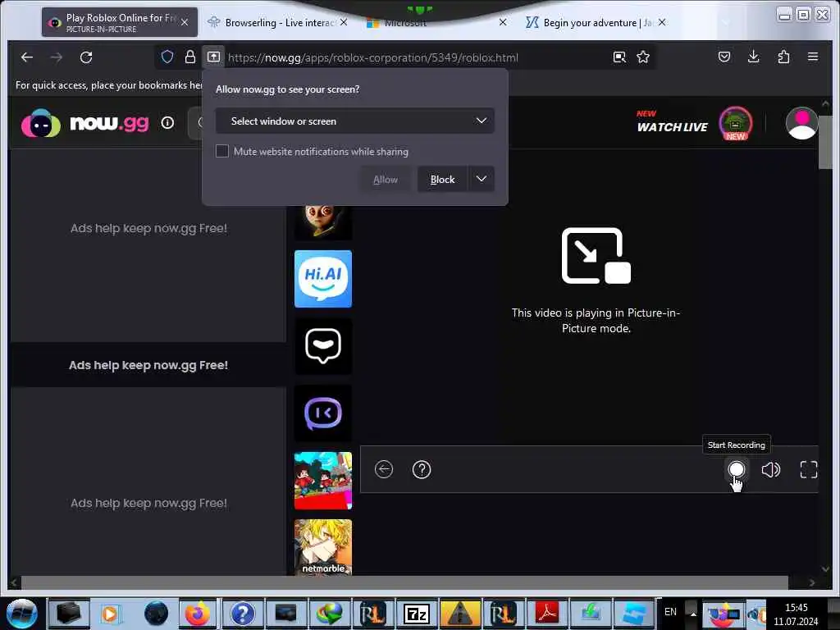Open the netmarble game thumbnail
Viewport: 840px width, 630px height.
323,547
